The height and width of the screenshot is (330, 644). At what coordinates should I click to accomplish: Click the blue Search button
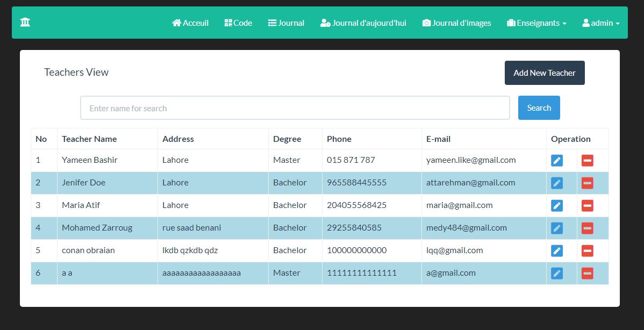539,108
